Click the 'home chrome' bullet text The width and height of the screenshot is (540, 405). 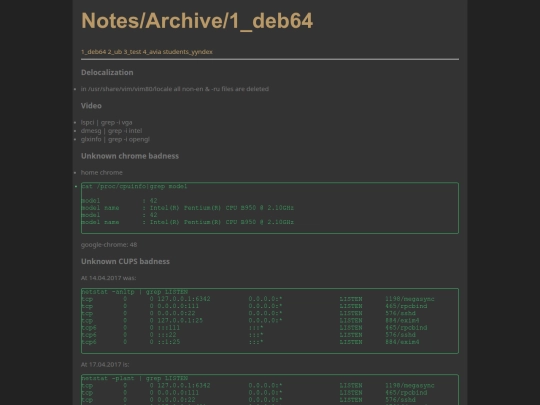click(x=102, y=173)
